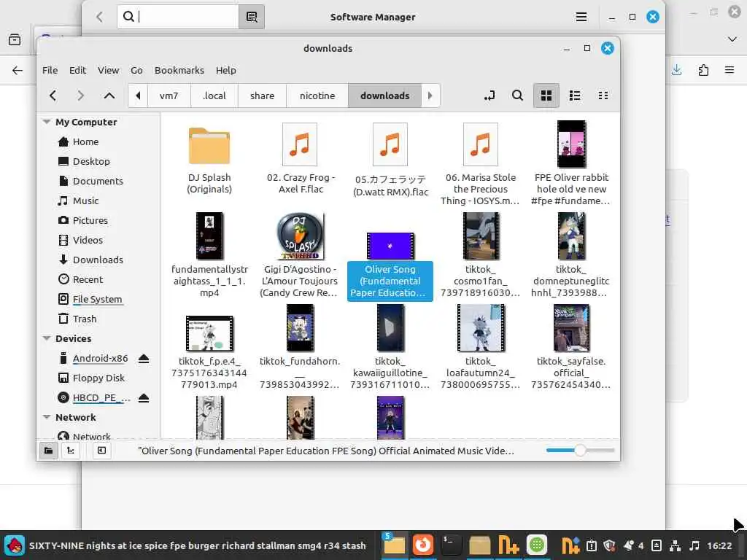Screen dimensions: 747x560
Task: Switch to icon view
Action: point(546,96)
